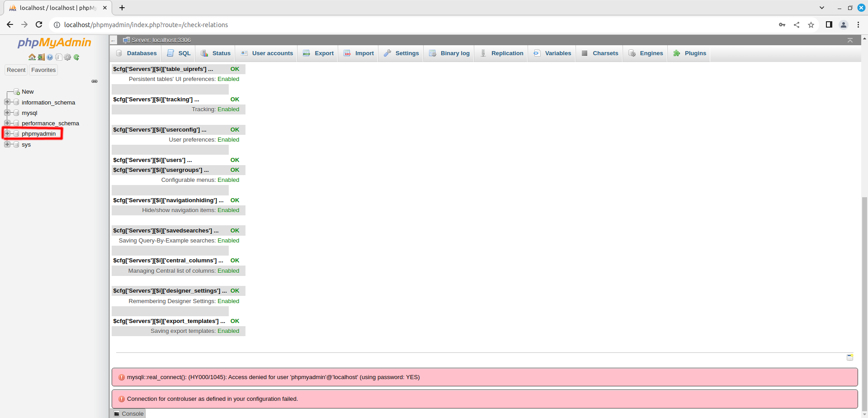Image resolution: width=868 pixels, height=418 pixels.
Task: Reload navigation panel with green refresh icon
Action: tap(76, 57)
